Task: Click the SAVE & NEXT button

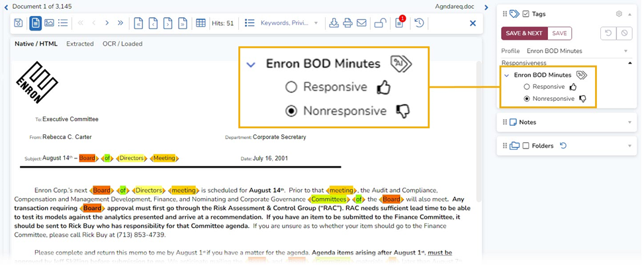Action: tap(524, 33)
